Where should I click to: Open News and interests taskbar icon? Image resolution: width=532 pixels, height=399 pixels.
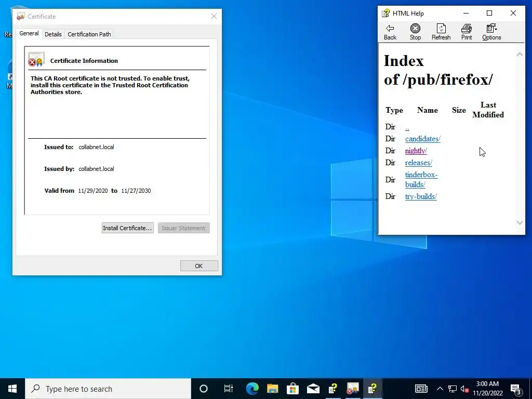[421, 389]
